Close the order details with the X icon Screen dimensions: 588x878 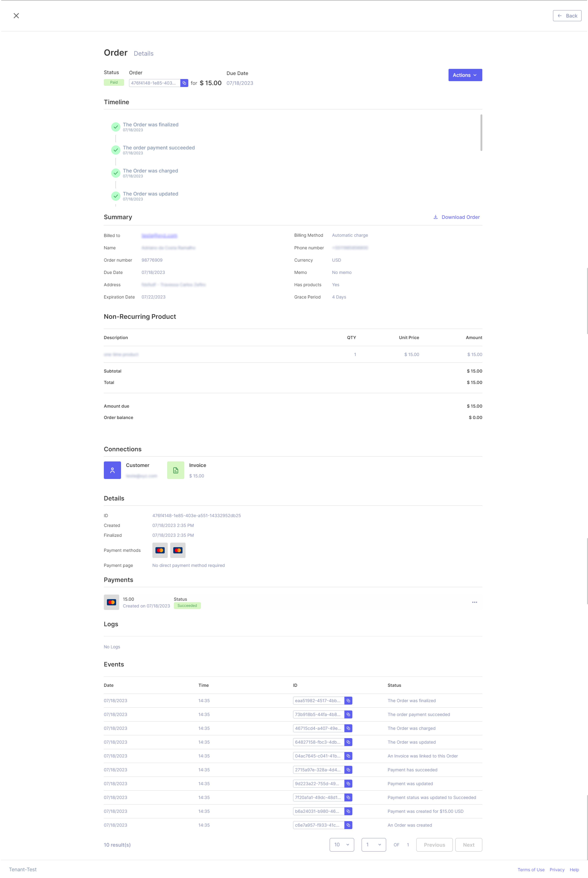click(16, 16)
